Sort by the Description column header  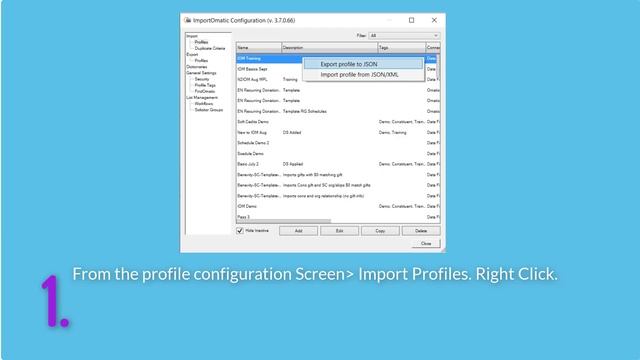[x=330, y=48]
